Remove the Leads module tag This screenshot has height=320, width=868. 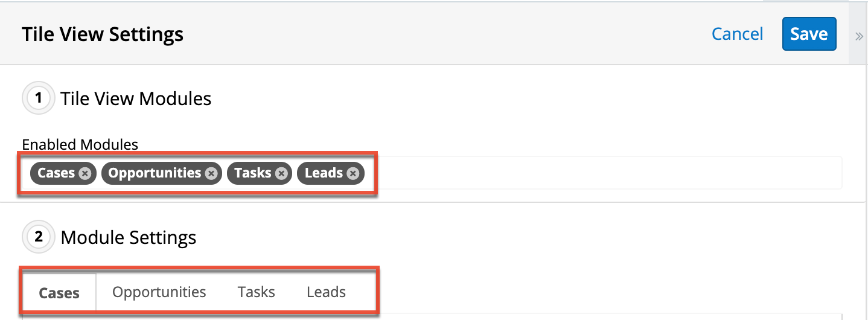coord(353,173)
